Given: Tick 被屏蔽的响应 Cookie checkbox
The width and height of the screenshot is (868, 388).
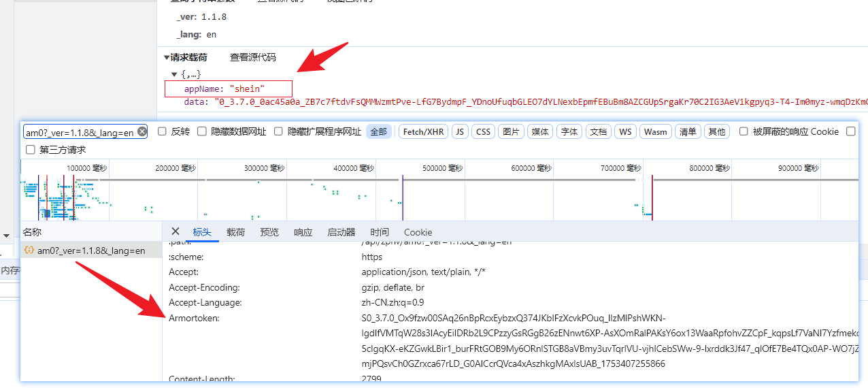Looking at the screenshot, I should tap(744, 131).
